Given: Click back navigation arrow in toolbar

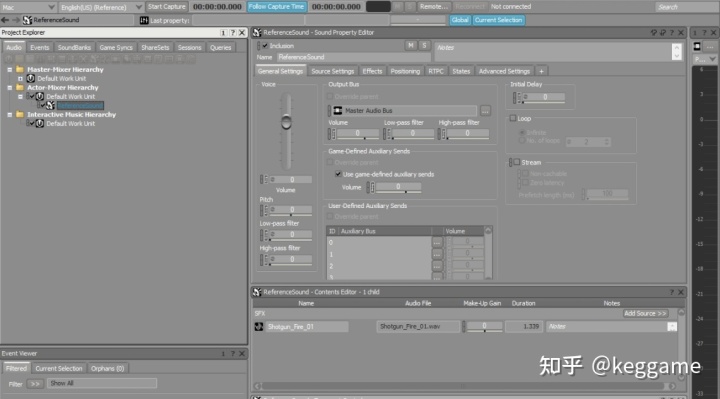Looking at the screenshot, I should coord(5,20).
